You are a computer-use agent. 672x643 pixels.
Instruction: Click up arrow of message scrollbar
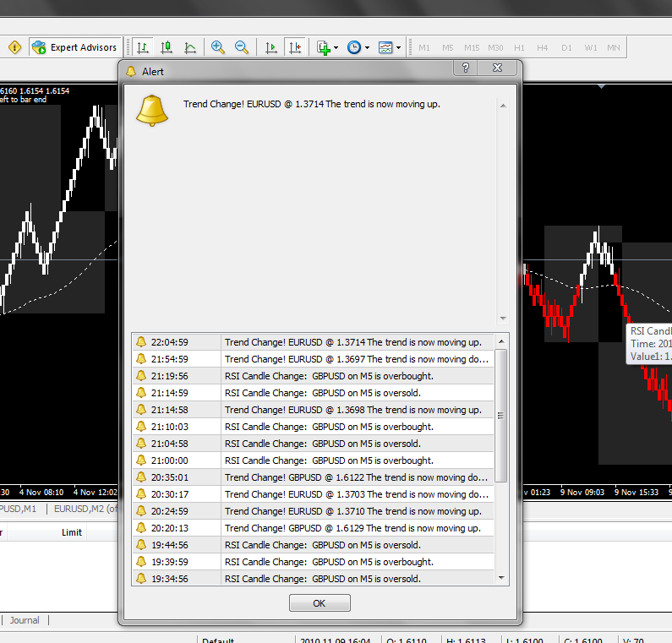(503, 106)
